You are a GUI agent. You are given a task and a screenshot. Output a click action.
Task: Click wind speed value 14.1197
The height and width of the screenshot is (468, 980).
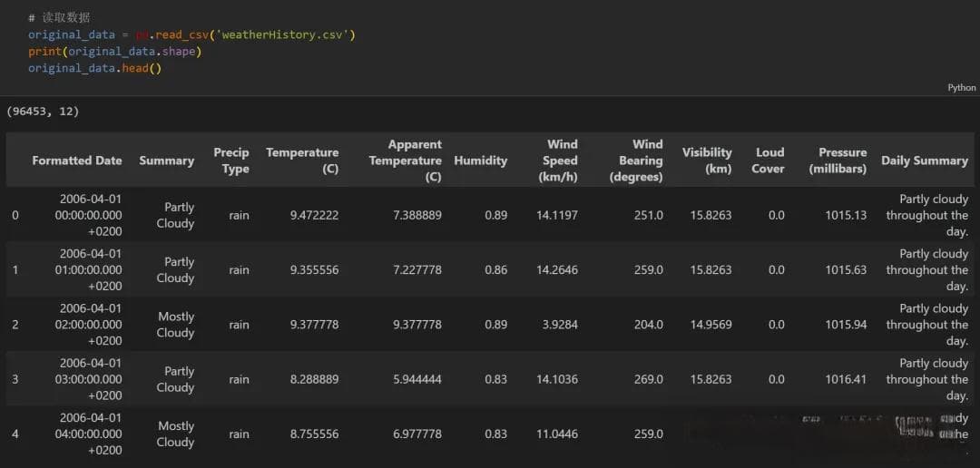coord(557,216)
